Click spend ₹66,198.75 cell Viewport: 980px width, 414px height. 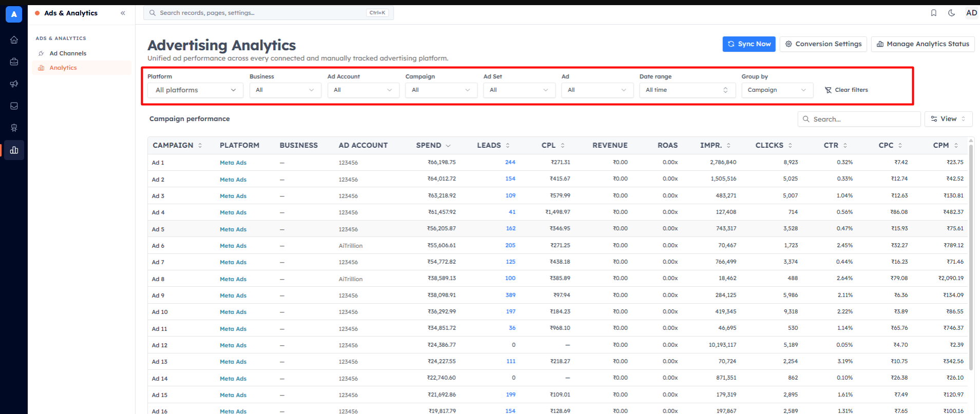click(x=441, y=162)
